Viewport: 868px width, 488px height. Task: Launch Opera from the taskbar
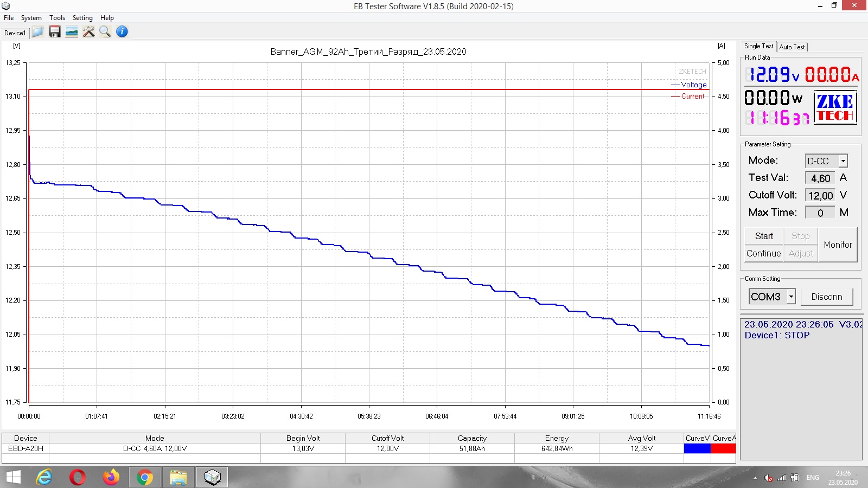(78, 477)
